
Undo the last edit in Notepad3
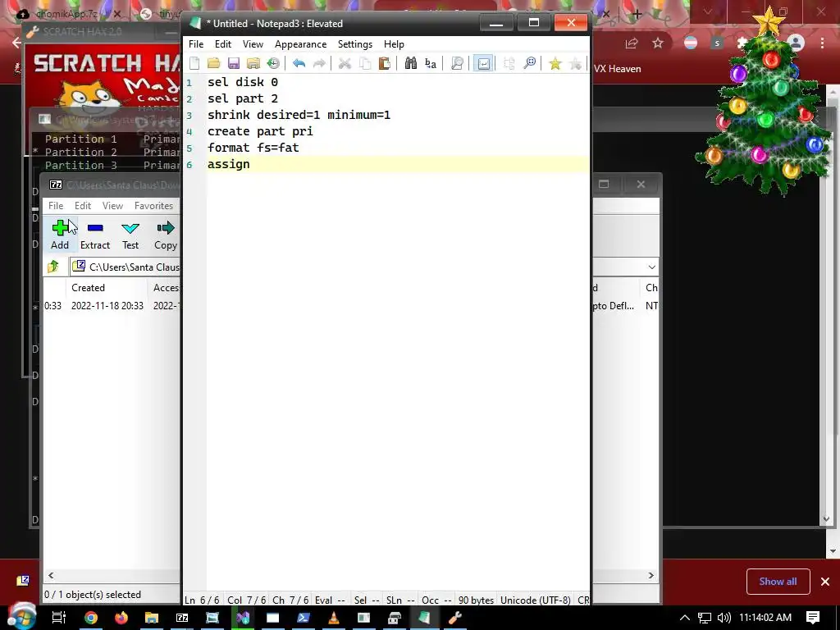(299, 63)
